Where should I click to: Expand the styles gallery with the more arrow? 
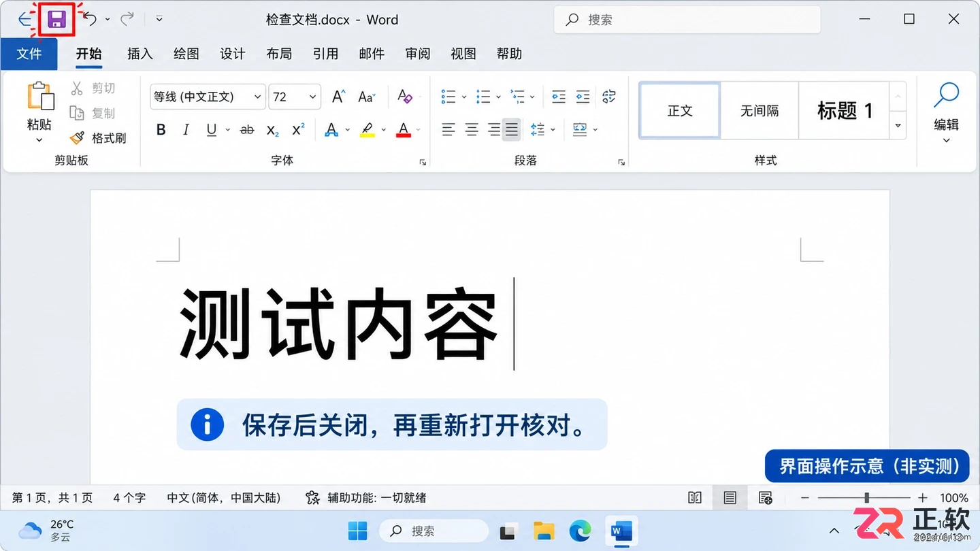[898, 126]
